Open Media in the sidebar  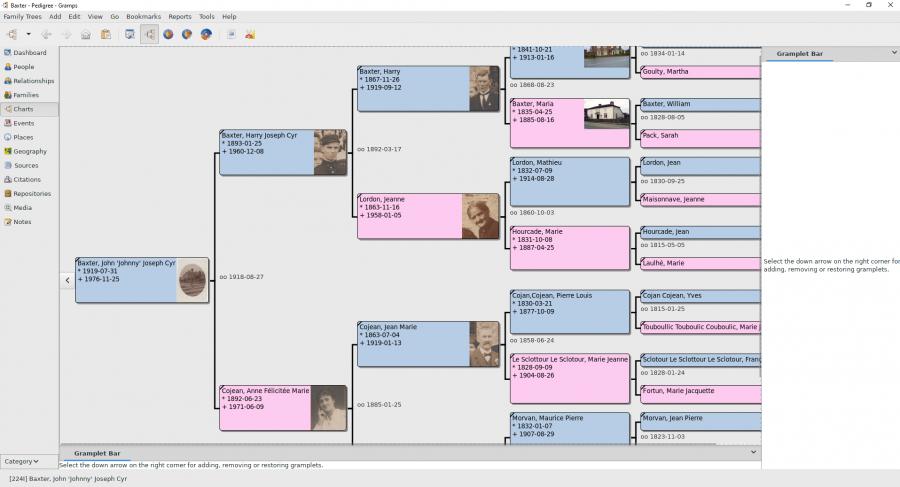coord(22,207)
